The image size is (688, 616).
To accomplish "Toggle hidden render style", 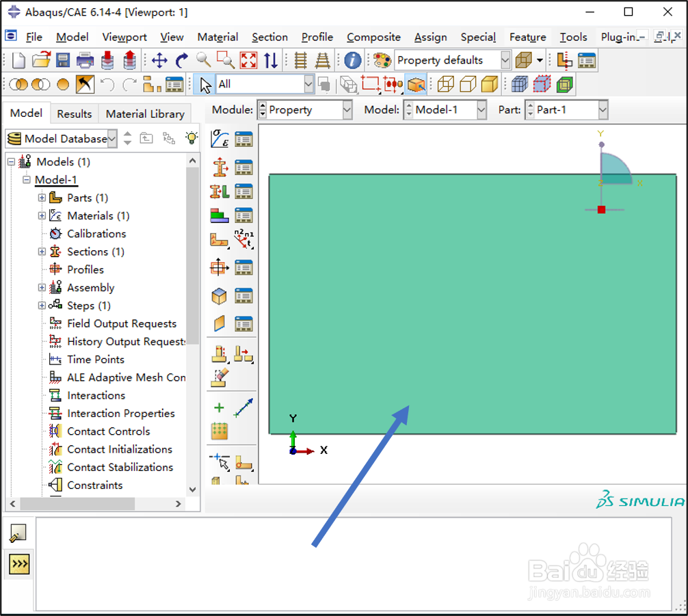I will (468, 84).
